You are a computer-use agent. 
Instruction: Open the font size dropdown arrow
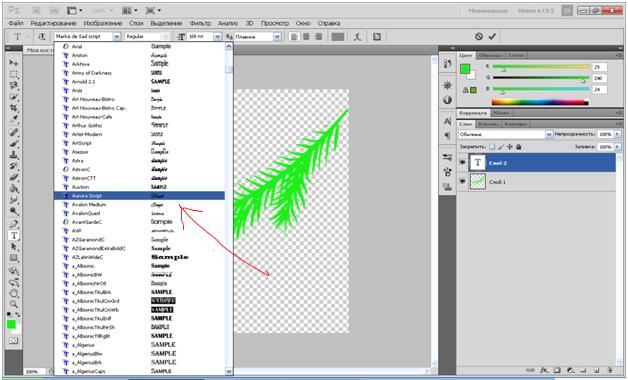[217, 36]
